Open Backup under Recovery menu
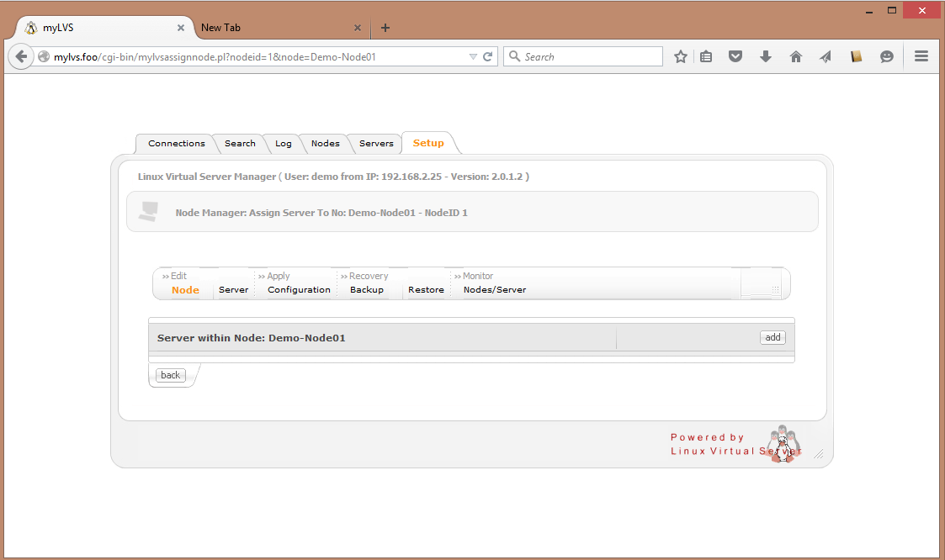Viewport: 945px width, 560px height. (x=366, y=290)
